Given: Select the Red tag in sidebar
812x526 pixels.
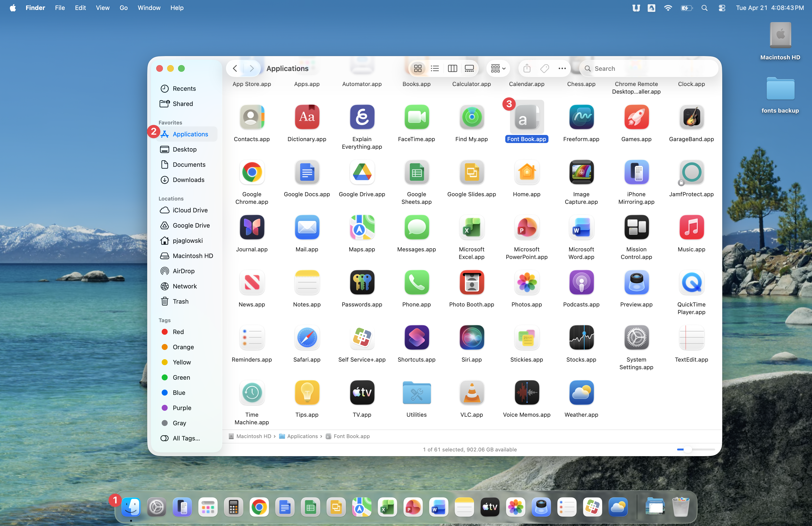Looking at the screenshot, I should 178,332.
